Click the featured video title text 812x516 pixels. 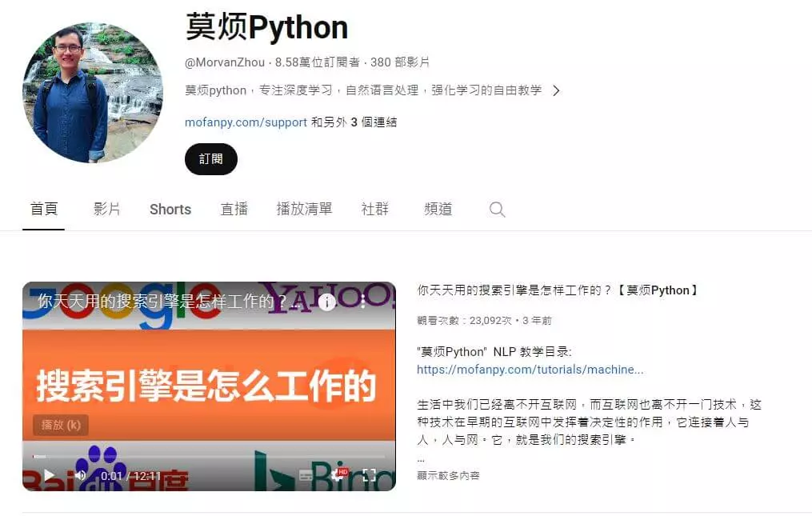(x=558, y=290)
